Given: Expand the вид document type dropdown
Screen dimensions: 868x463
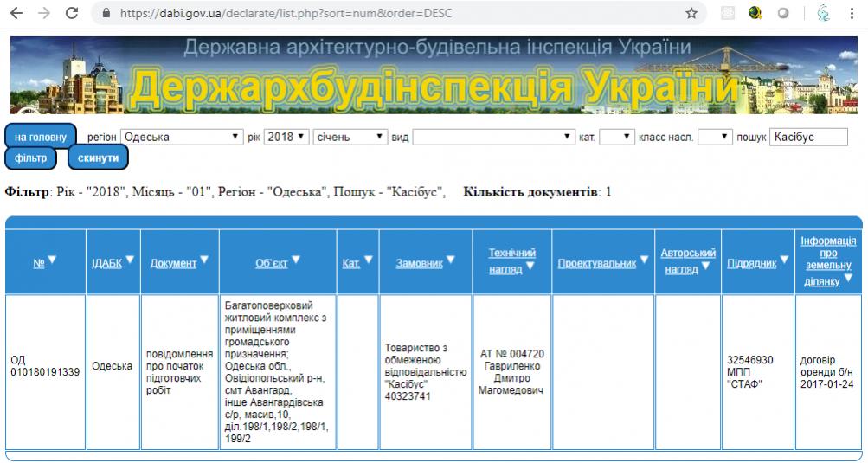Looking at the screenshot, I should pyautogui.click(x=493, y=137).
